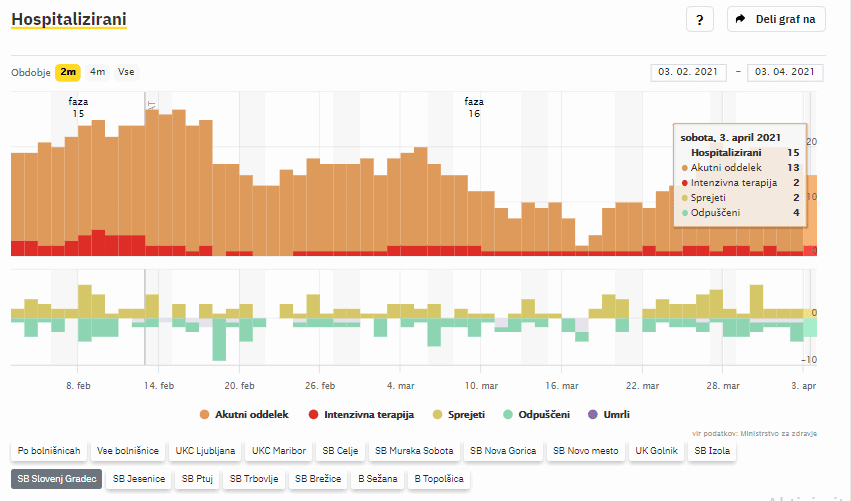This screenshot has width=851, height=501.
Task: Select Vse bolnišnice filter
Action: click(x=128, y=451)
